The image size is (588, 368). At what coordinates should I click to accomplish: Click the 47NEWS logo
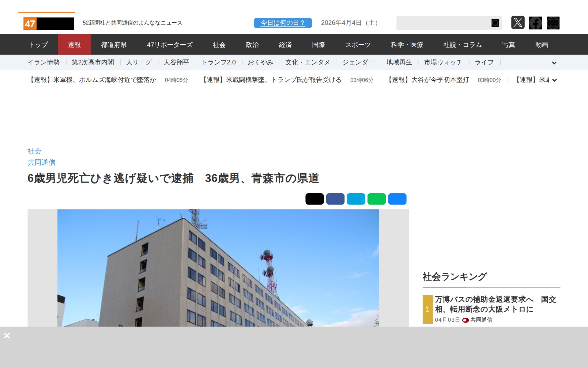[x=48, y=24]
